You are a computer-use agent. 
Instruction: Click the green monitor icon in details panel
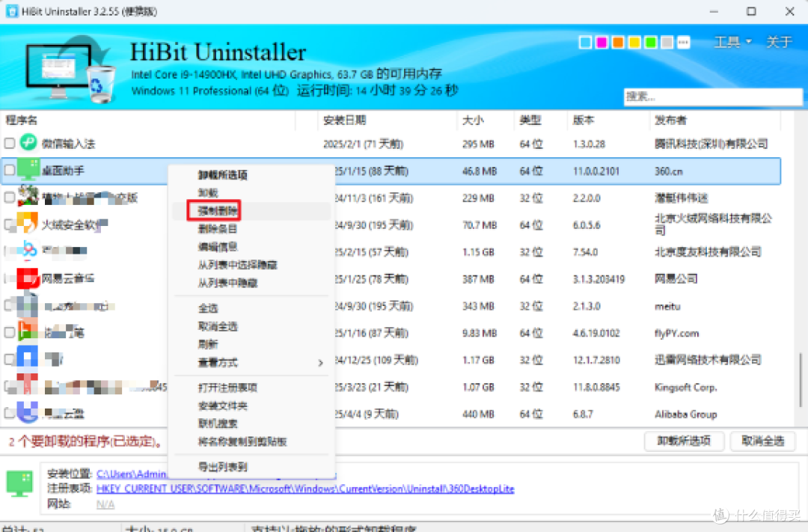(x=19, y=483)
